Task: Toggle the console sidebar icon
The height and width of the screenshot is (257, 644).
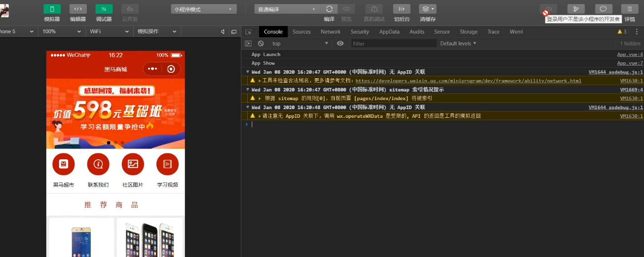Action: [x=248, y=44]
